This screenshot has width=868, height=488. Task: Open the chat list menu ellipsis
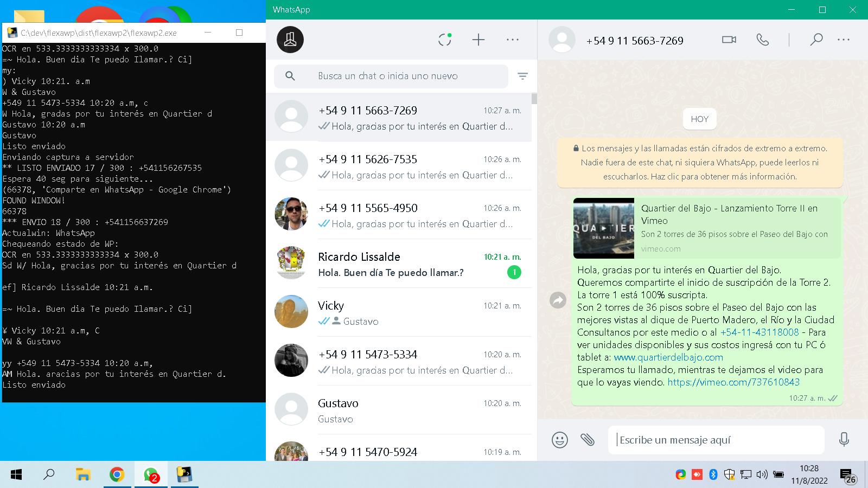pos(513,40)
